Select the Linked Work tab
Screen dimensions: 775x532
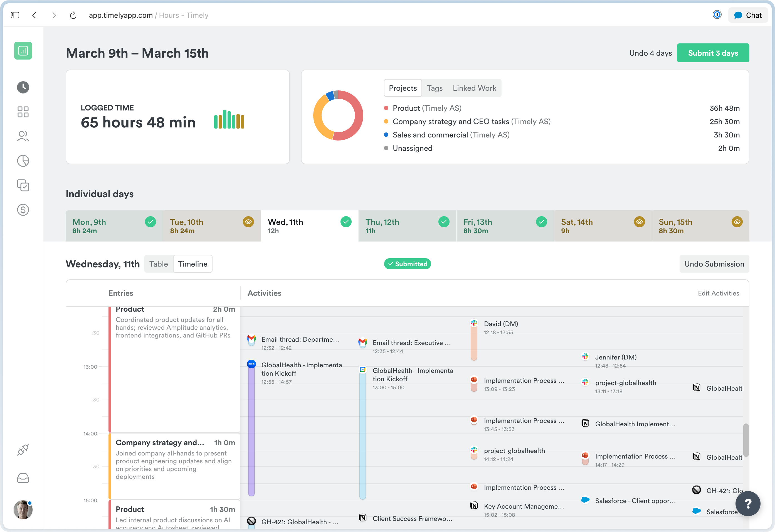[474, 88]
